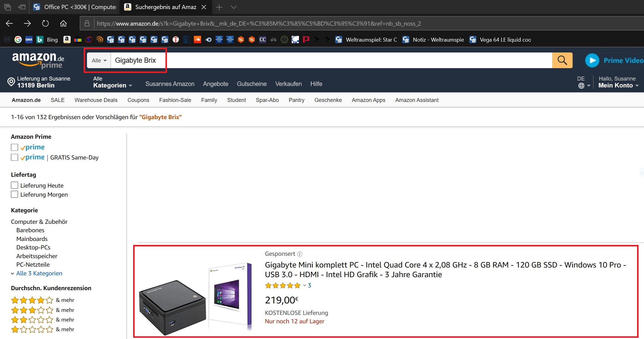
Task: Open a new tab with the plus icon
Action: point(219,7)
